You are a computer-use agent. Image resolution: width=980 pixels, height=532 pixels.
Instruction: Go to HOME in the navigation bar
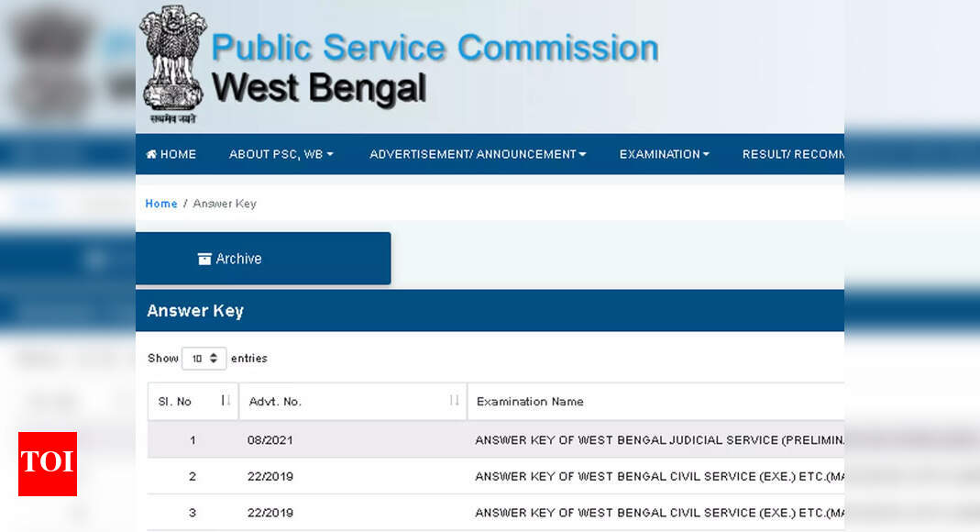171,154
